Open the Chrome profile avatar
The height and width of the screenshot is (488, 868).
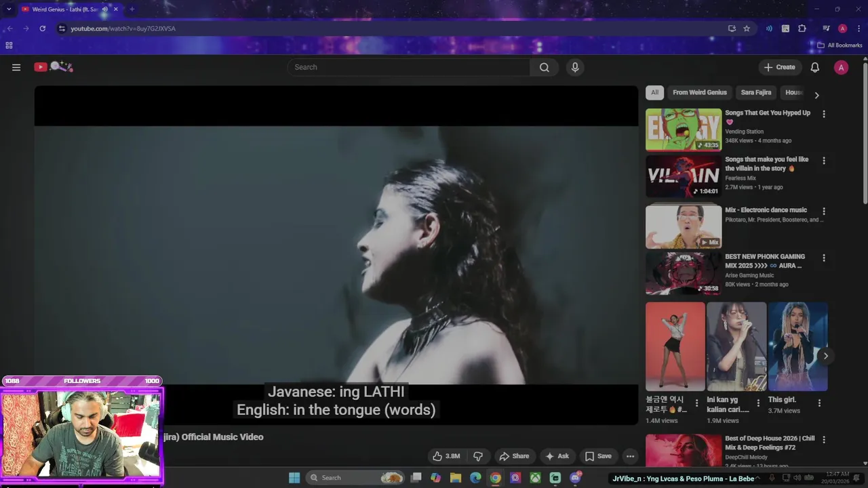[x=842, y=28]
